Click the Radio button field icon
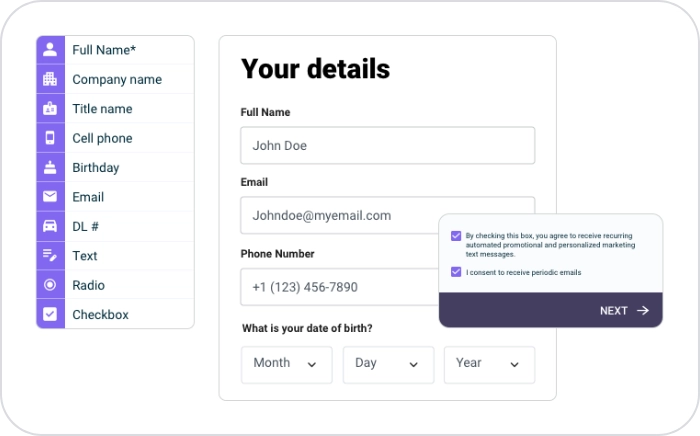 click(x=50, y=285)
